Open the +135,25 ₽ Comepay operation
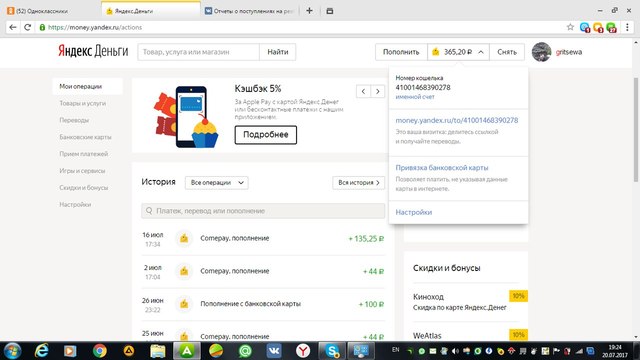The width and height of the screenshot is (640, 360). [x=263, y=238]
